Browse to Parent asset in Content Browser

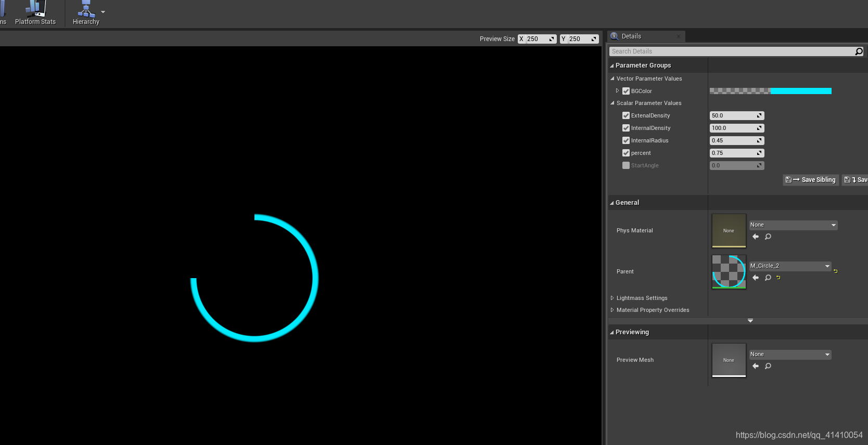point(768,278)
